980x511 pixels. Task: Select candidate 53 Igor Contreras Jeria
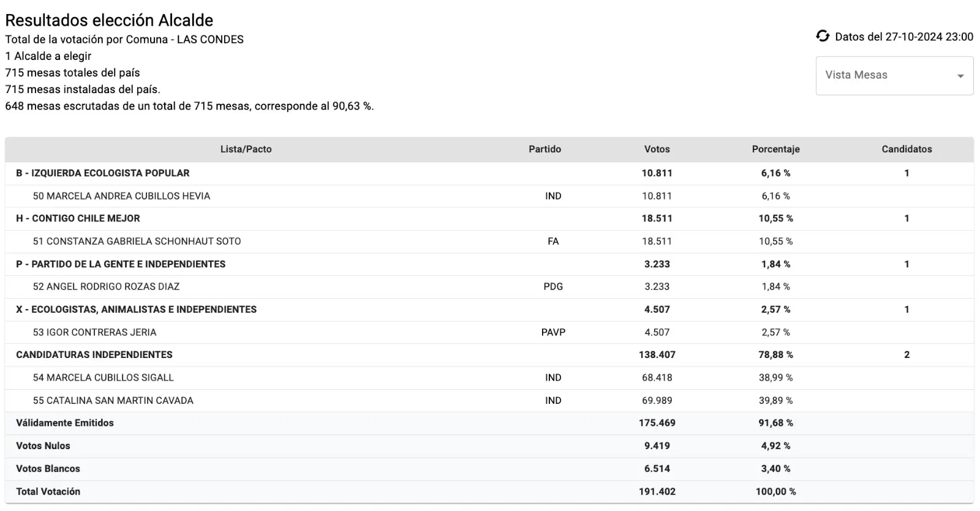[489, 332]
